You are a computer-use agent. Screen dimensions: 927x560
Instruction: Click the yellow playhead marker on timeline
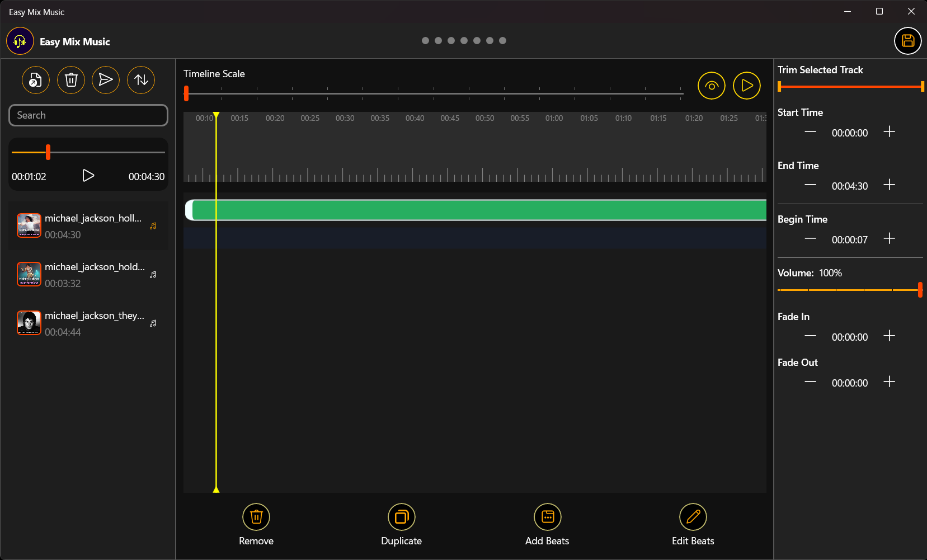tap(216, 115)
